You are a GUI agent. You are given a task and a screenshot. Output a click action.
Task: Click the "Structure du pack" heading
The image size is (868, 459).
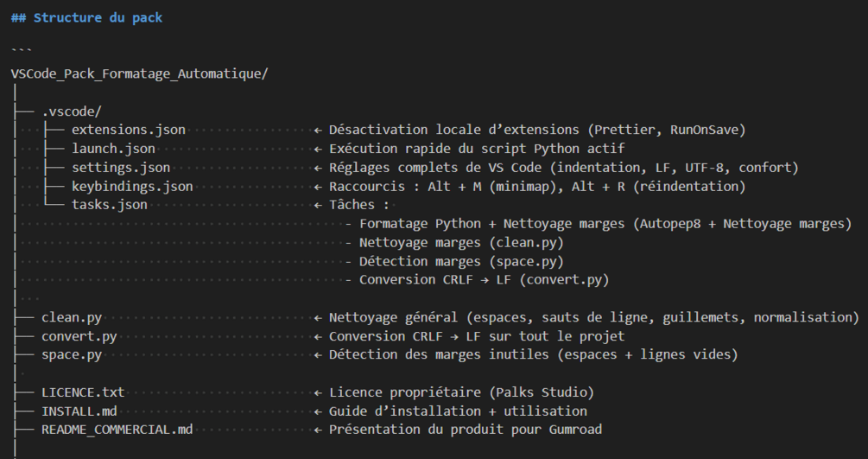98,17
